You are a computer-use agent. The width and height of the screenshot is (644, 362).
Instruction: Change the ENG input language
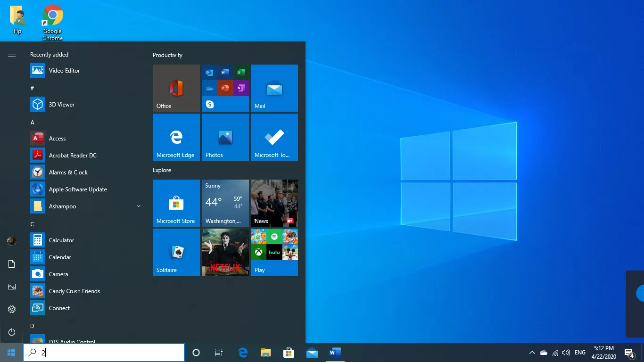click(580, 353)
